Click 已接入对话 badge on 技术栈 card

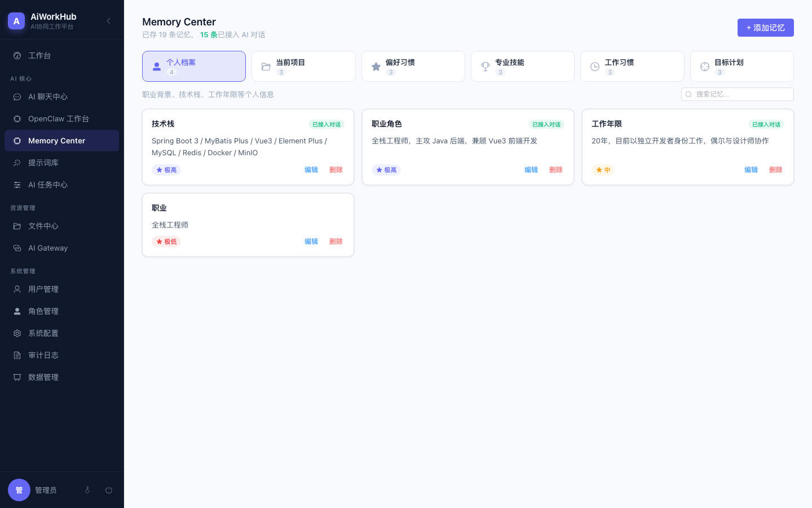pos(326,124)
